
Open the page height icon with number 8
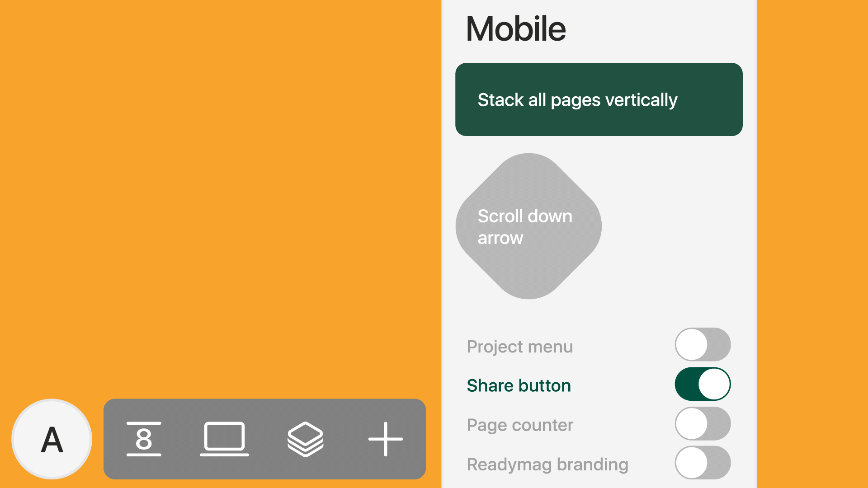coord(144,439)
